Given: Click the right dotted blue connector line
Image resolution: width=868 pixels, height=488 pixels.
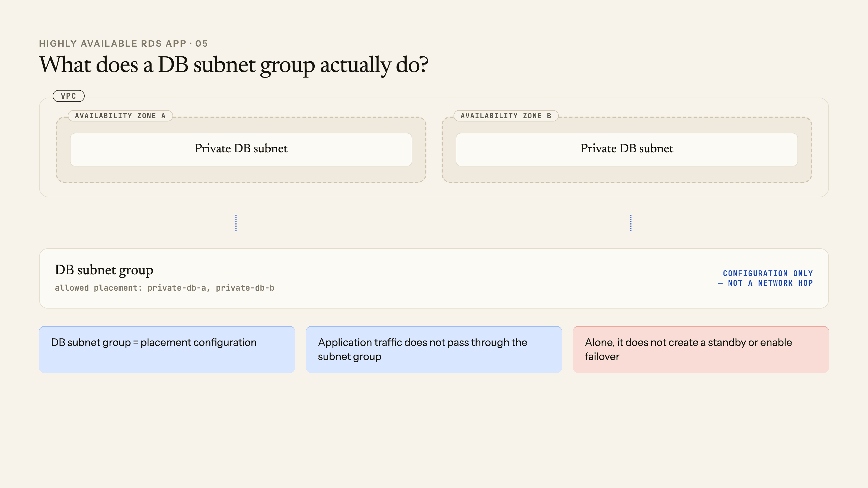Looking at the screenshot, I should [x=631, y=223].
